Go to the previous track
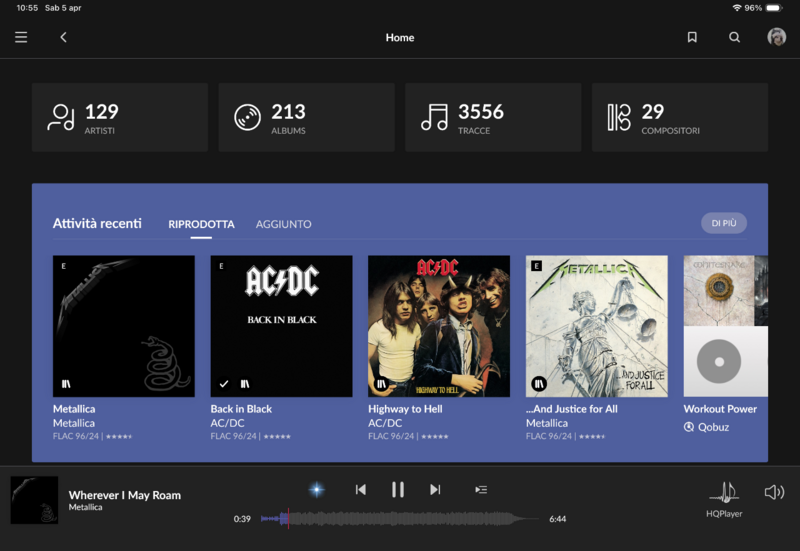The image size is (800, 551). (x=361, y=489)
